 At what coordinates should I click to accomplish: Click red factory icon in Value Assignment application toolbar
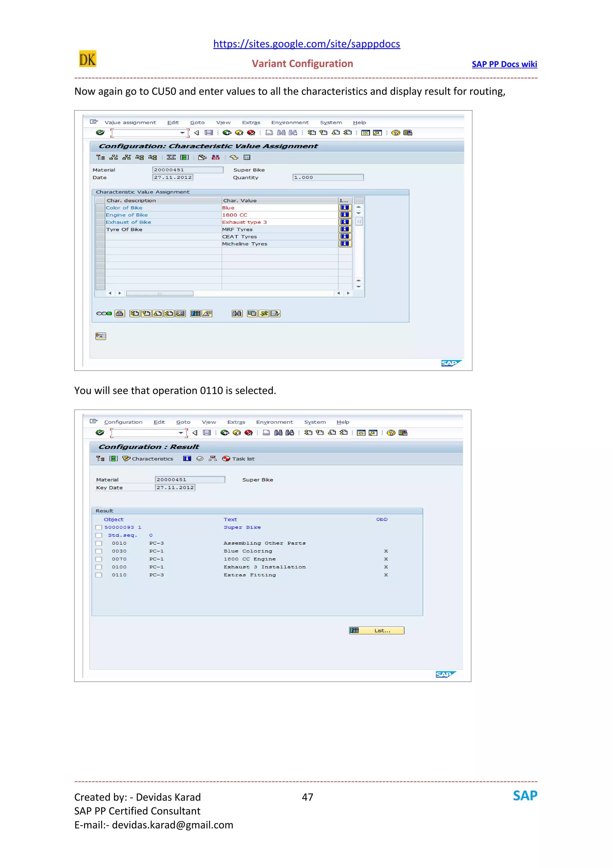pos(216,157)
